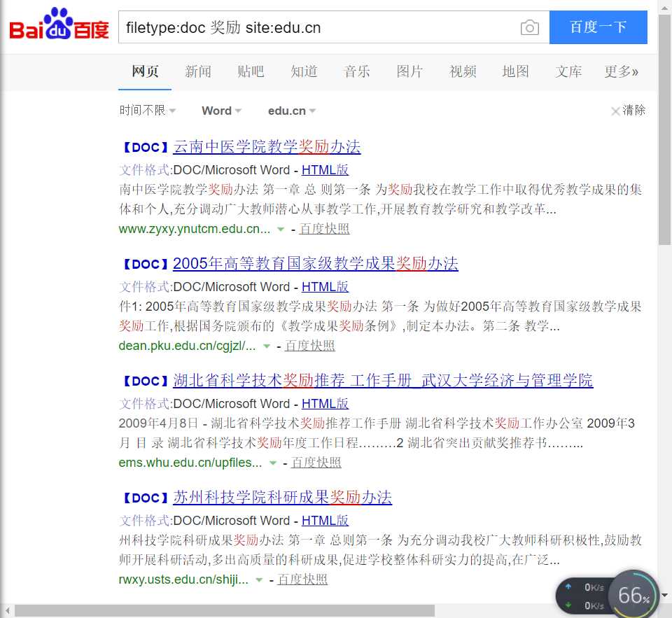Click the ems.whu.edu.cn/upfiles URL text

190,463
